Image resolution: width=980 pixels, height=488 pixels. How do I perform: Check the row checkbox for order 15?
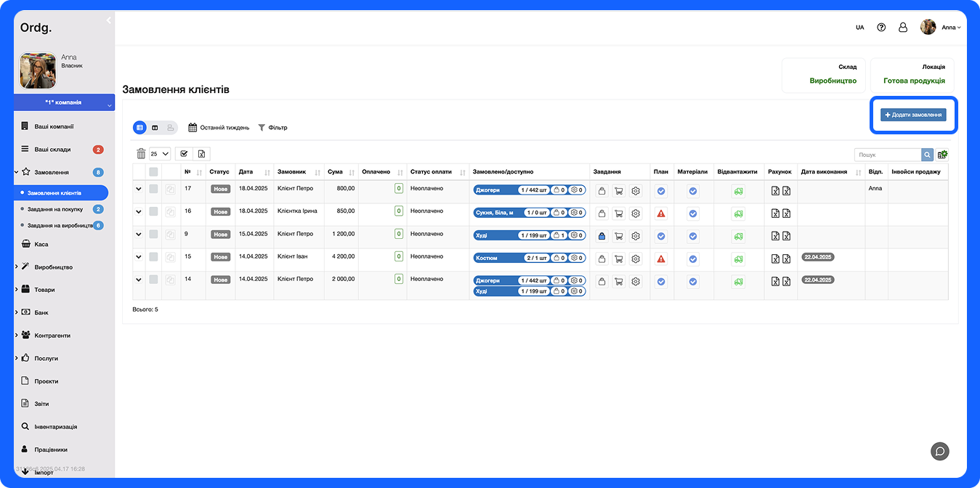coord(153,256)
